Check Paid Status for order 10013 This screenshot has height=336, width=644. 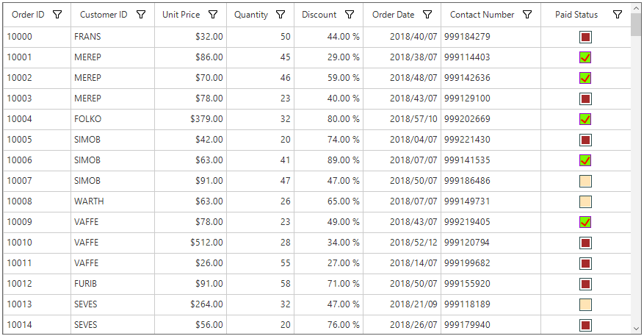585,304
